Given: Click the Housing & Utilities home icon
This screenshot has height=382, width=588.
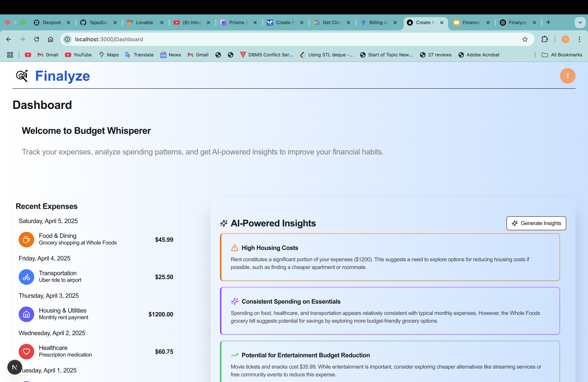Looking at the screenshot, I should click(x=26, y=314).
